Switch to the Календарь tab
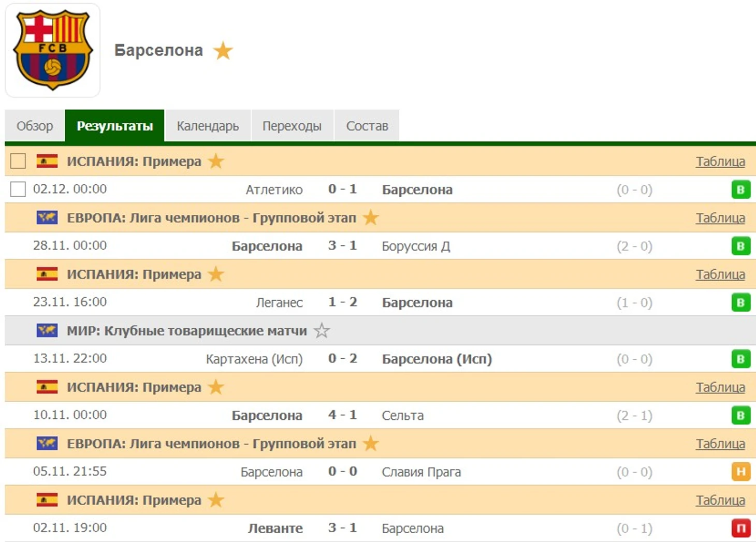 pos(208,126)
